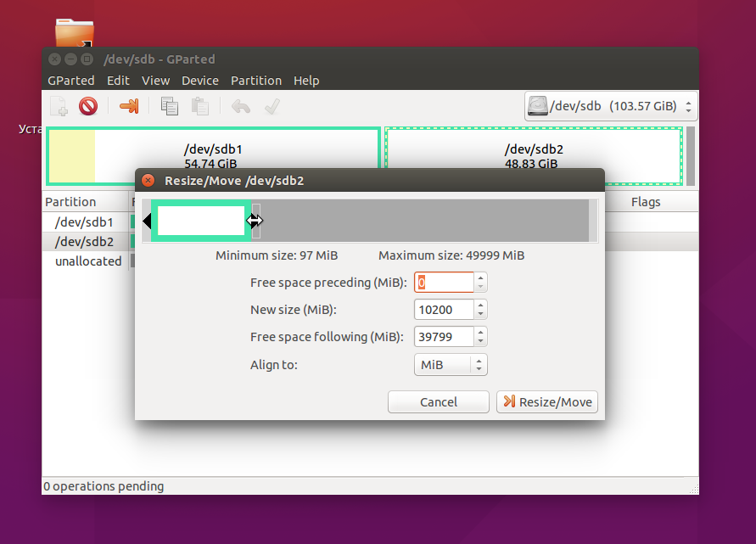Click the partition size bar's white area
This screenshot has height=544, width=756.
(x=201, y=221)
